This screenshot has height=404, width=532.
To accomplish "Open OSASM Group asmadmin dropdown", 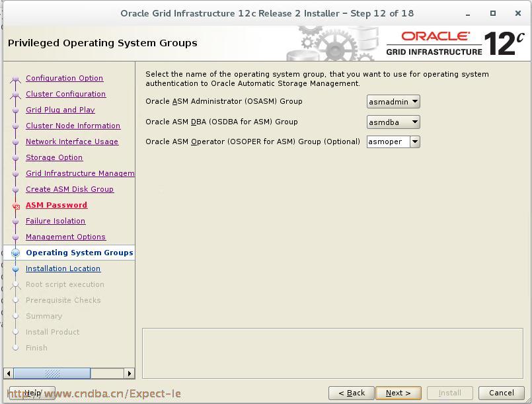I will [x=393, y=102].
